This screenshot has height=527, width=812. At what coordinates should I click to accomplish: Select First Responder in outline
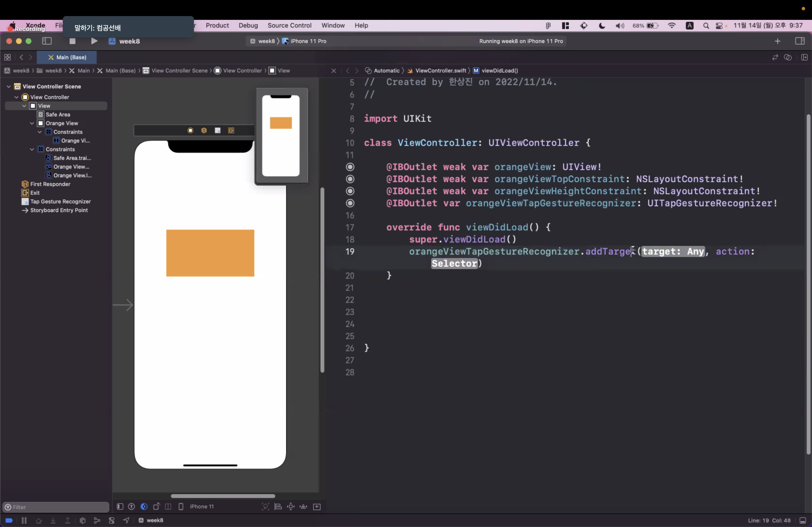click(50, 184)
